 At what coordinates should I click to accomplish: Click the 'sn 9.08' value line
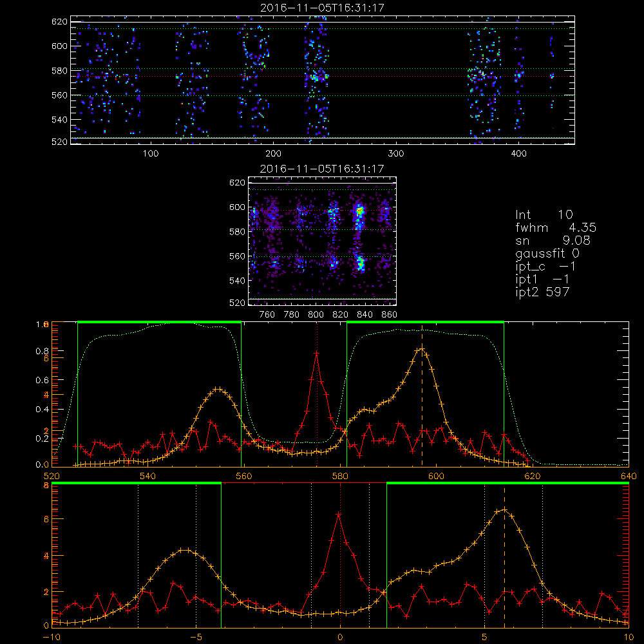(x=553, y=240)
